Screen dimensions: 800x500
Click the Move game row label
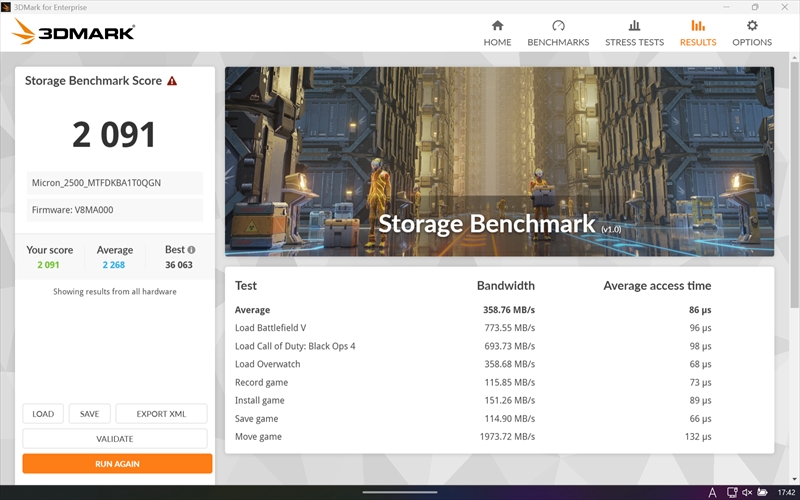[x=258, y=437]
